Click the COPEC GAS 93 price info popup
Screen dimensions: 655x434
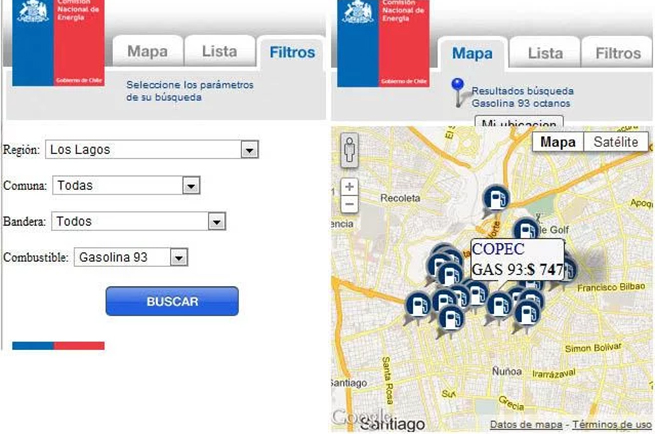coord(518,260)
